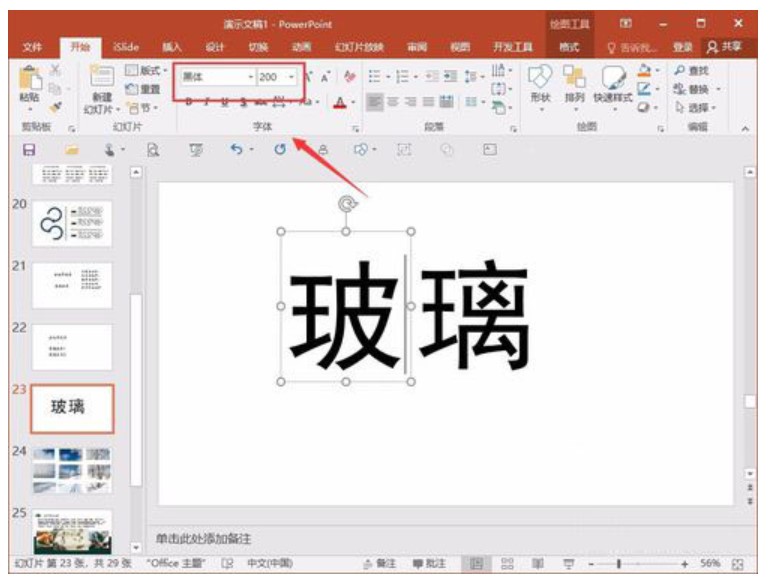Switch to the iSlide tab
This screenshot has height=584, width=775.
(x=126, y=47)
